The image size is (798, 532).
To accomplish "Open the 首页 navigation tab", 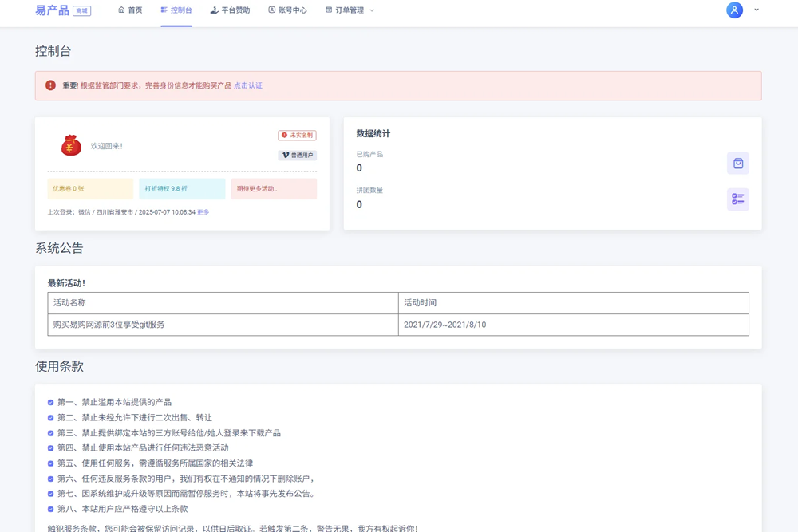I will pyautogui.click(x=130, y=10).
